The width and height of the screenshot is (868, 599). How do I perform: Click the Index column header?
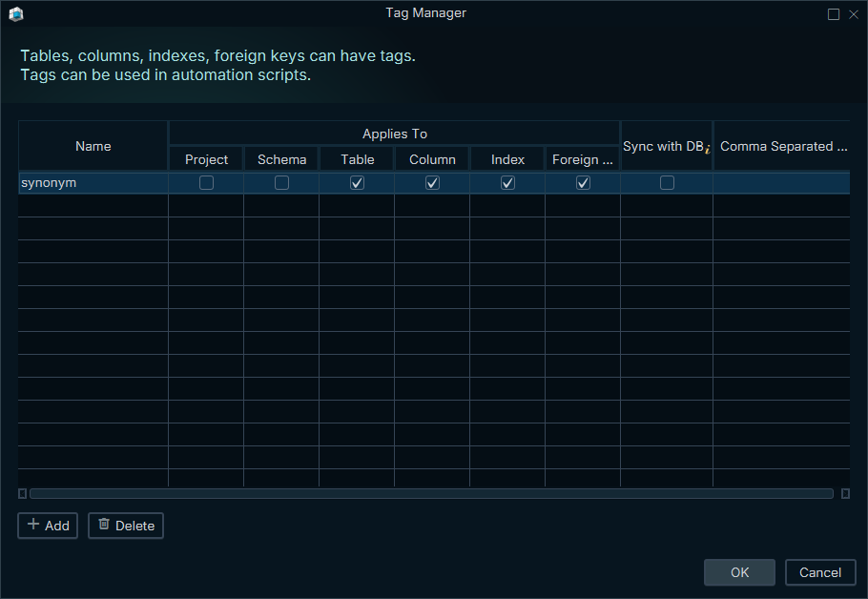[507, 159]
